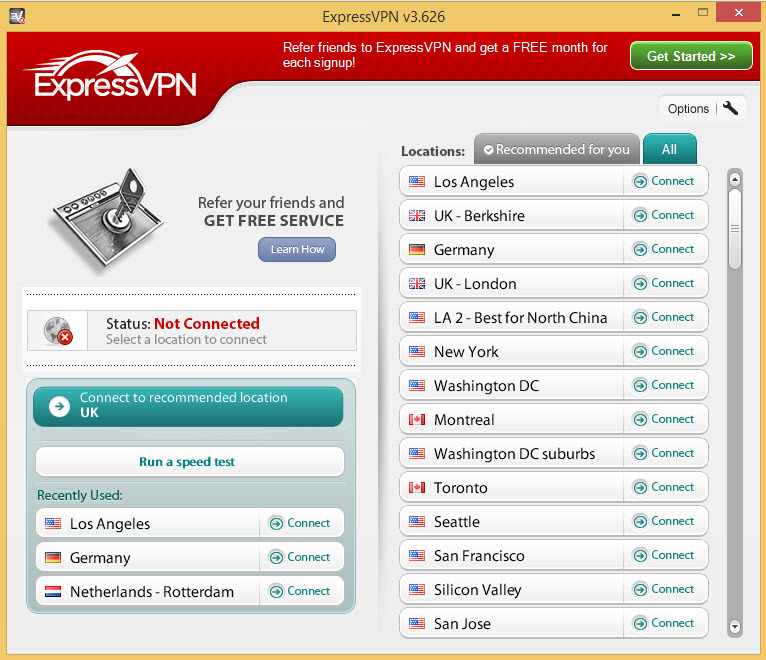The image size is (766, 660).
Task: Connect to Montreal server
Action: click(x=663, y=419)
